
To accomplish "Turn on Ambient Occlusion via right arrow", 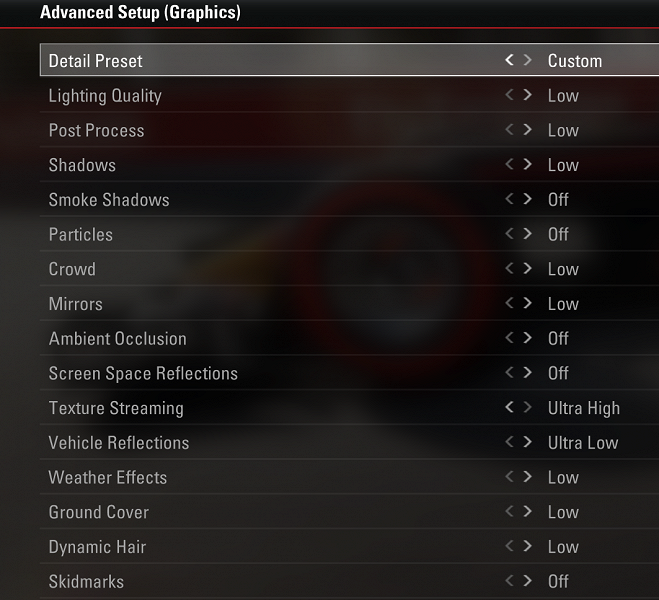I will click(527, 338).
